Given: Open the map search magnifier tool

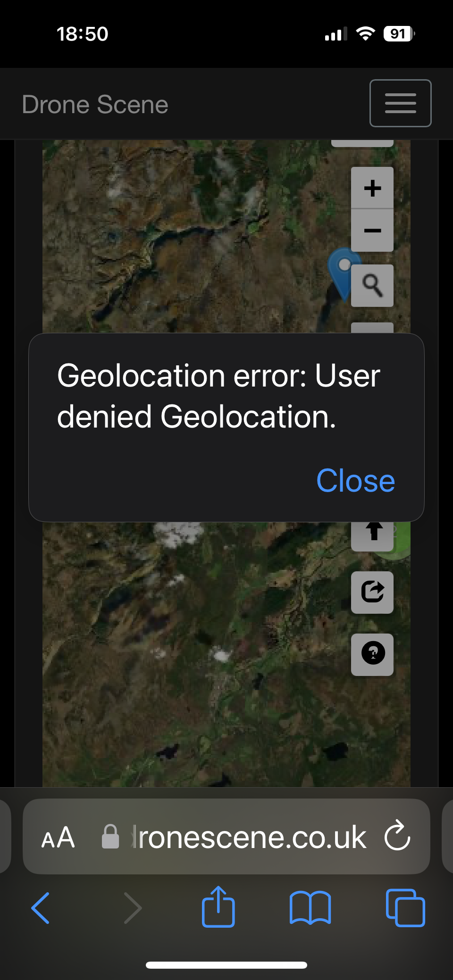Looking at the screenshot, I should (x=372, y=286).
